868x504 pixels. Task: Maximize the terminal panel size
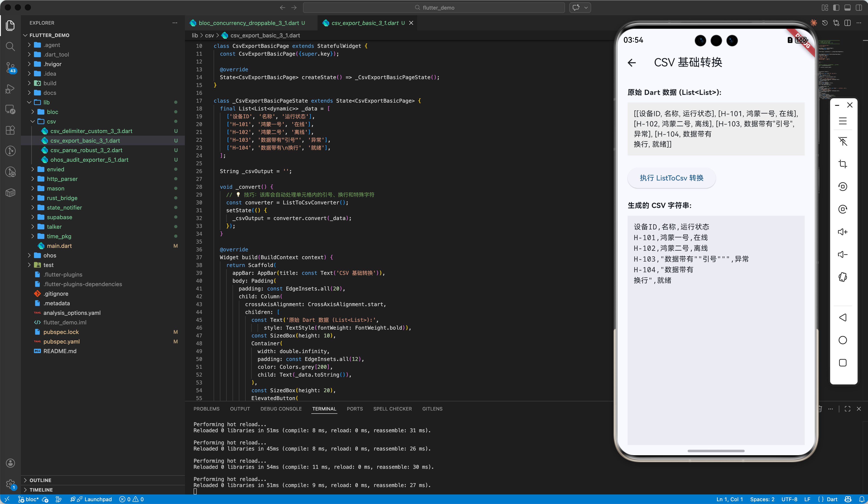click(847, 409)
